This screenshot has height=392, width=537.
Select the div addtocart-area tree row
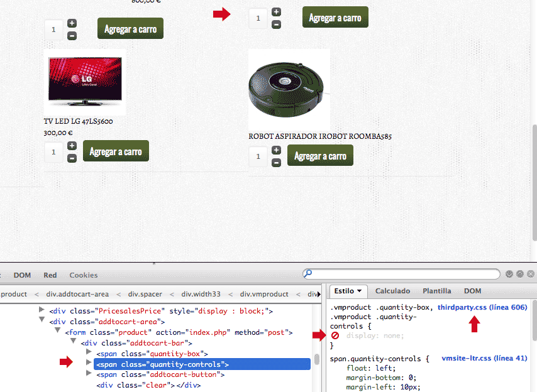(107, 322)
